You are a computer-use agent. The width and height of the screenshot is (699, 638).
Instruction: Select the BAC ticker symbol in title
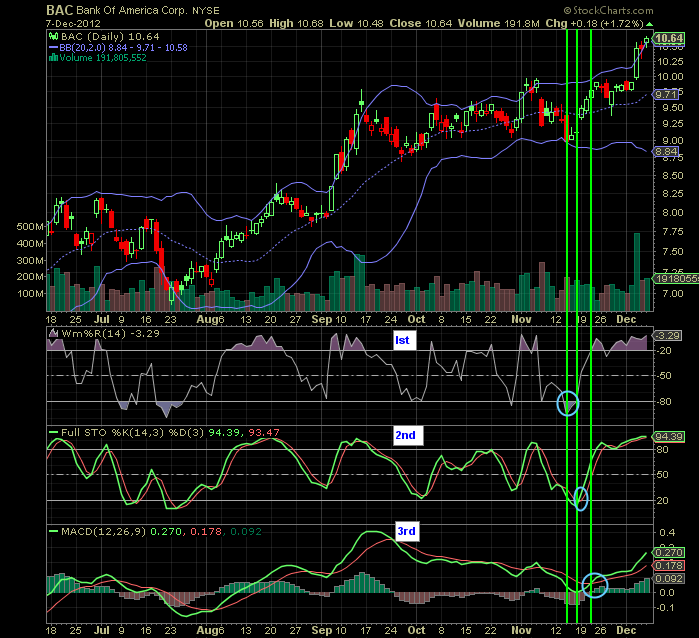[x=59, y=10]
